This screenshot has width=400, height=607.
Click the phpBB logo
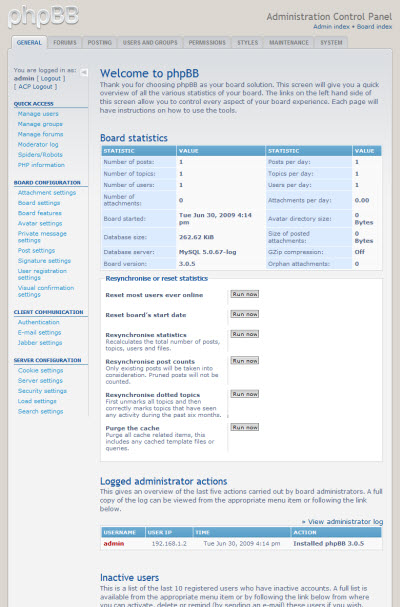[x=43, y=16]
